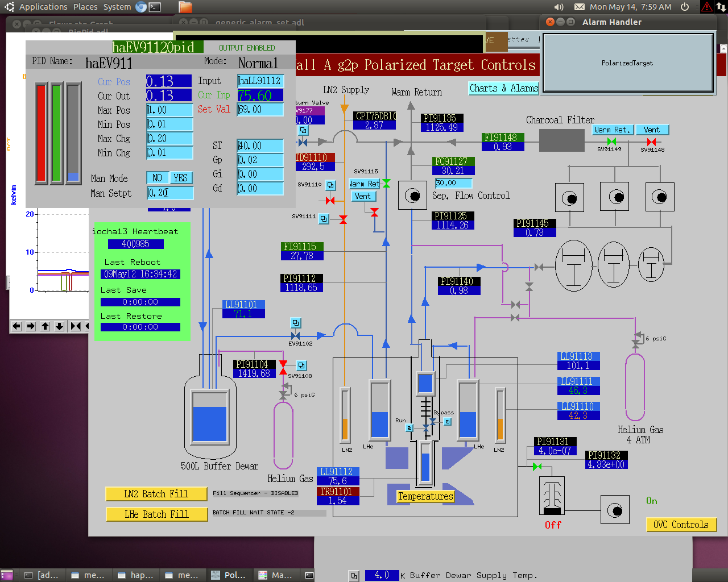Set Man Mode to NO
Viewport: 728px width, 582px height.
coord(158,178)
